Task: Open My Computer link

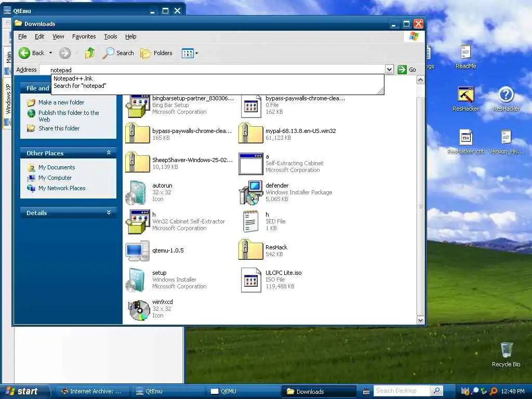Action: [x=55, y=178]
